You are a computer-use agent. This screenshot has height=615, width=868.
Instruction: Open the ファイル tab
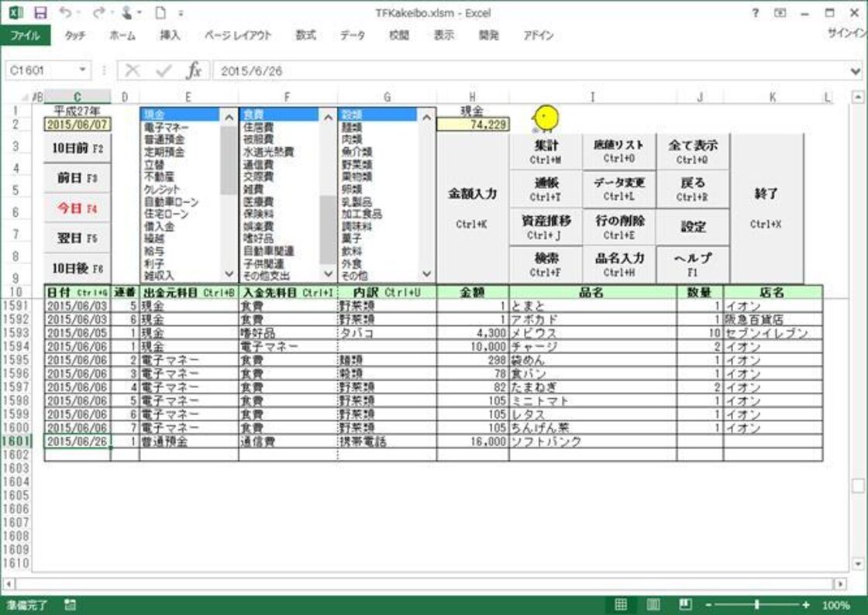coord(26,35)
